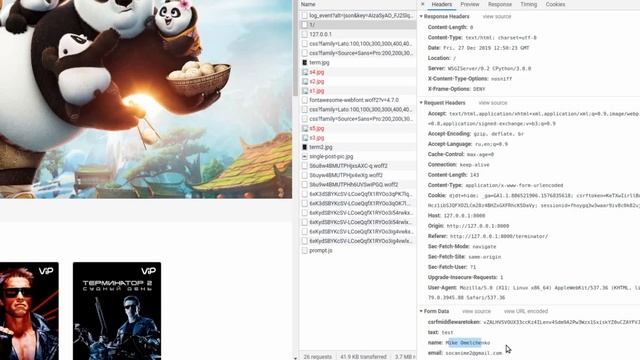Click image icon of term2.jpg
Image resolution: width=640 pixels, height=360 pixels.
click(304, 147)
